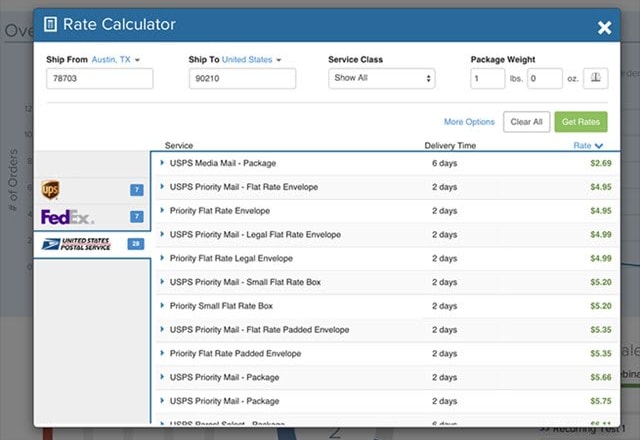Click the 6 days delivery time for Media Mail

tap(444, 163)
